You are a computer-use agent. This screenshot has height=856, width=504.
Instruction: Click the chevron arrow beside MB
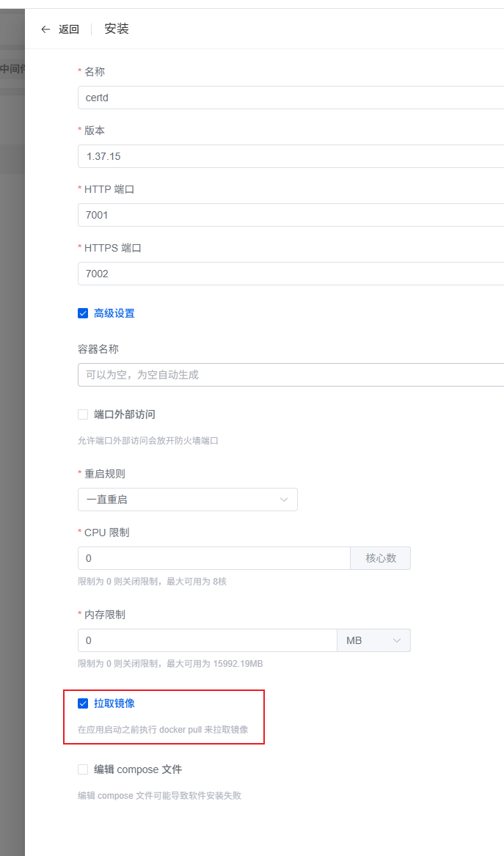pyautogui.click(x=397, y=640)
